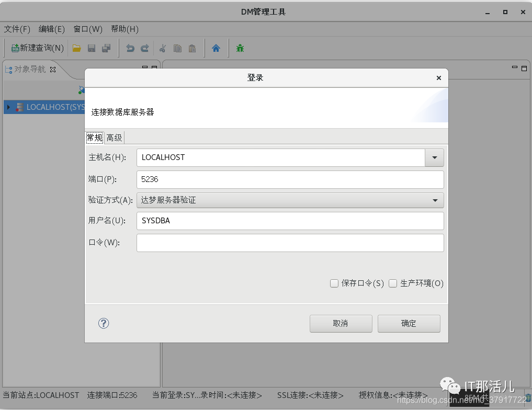Click the password (口令) input field
The height and width of the screenshot is (410, 532).
pyautogui.click(x=290, y=243)
